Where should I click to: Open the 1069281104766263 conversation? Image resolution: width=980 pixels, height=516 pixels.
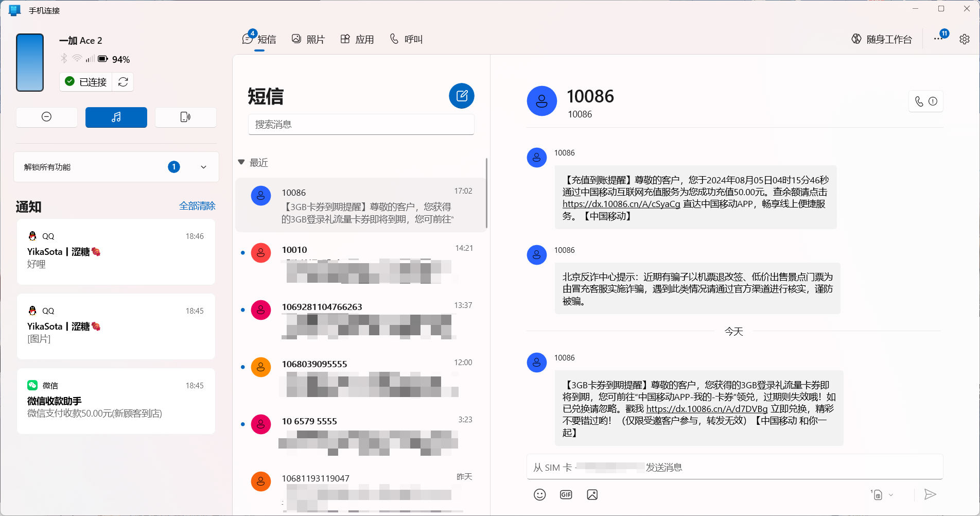[360, 319]
